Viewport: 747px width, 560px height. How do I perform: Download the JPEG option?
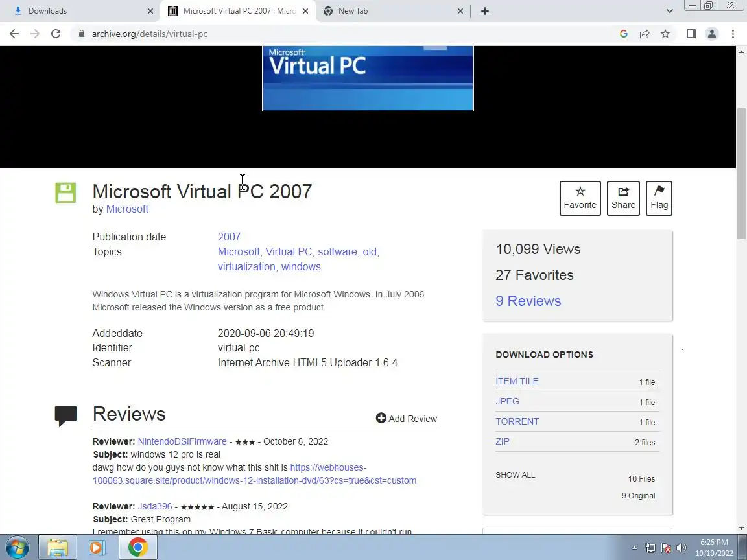click(507, 401)
